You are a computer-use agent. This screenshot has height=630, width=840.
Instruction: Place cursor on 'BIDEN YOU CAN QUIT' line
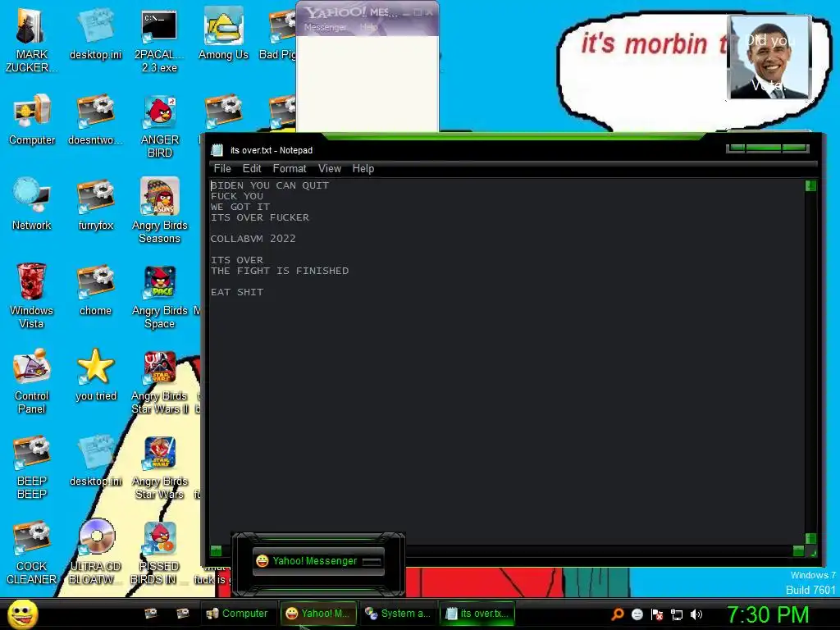[x=270, y=185]
